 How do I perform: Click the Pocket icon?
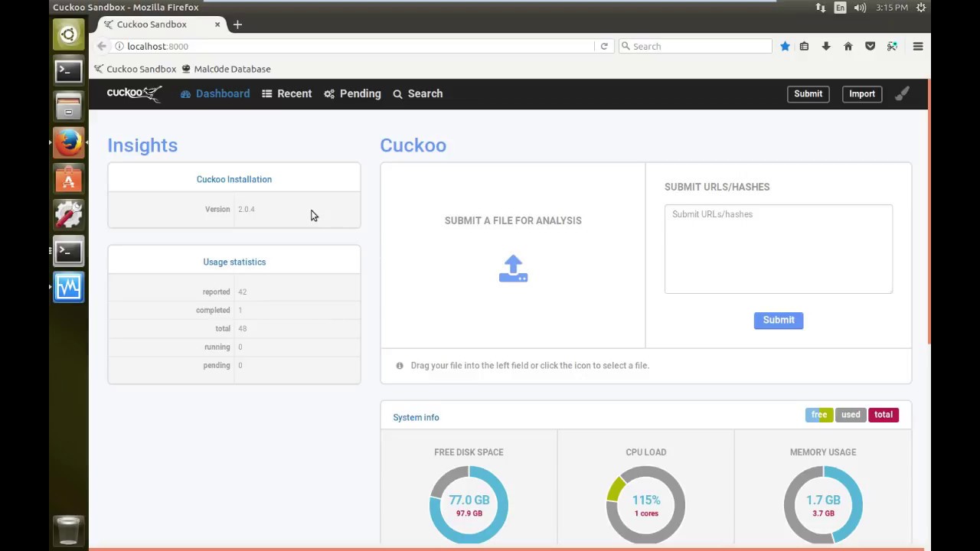click(871, 46)
